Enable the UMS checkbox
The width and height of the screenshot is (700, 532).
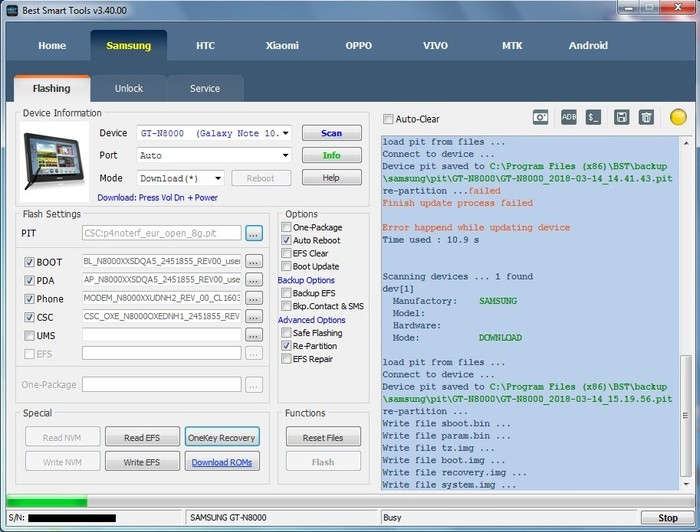pos(29,336)
